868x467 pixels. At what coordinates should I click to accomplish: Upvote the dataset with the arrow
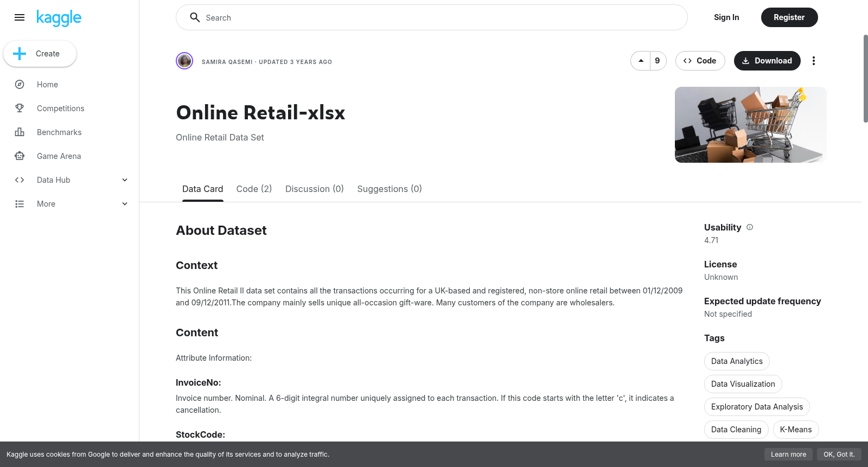point(641,61)
